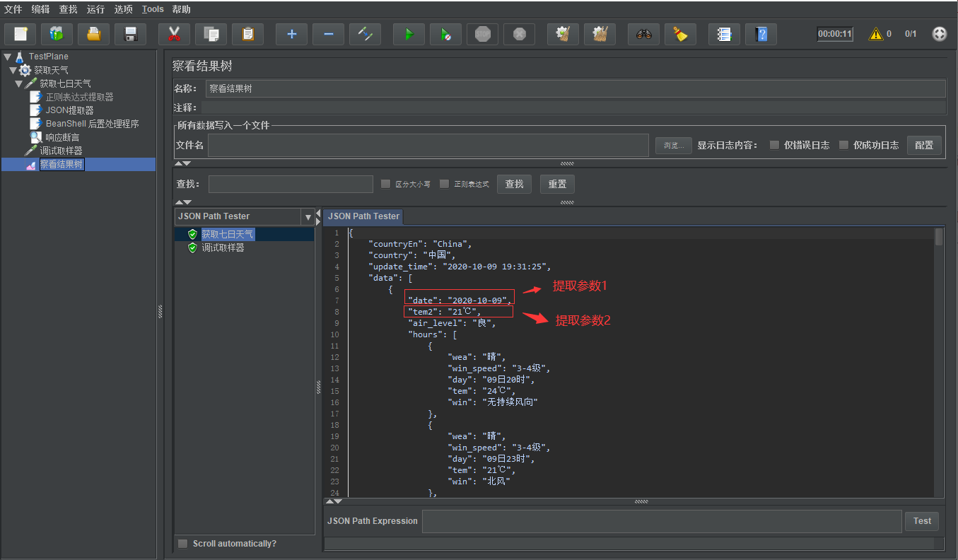The image size is (958, 560).
Task: Click the yellow warning triangle icon
Action: coord(876,34)
